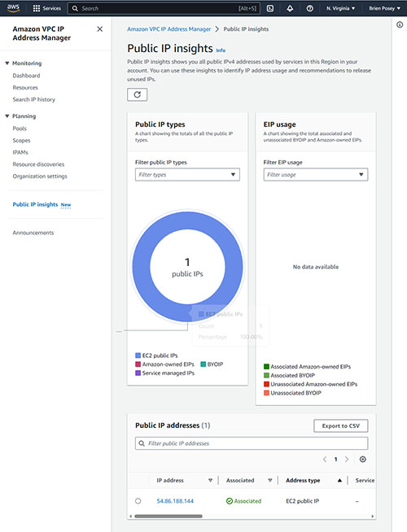Viewport: 407px width, 532px height.
Task: Click the horizontal scrollbar right arrow
Action: tap(373, 517)
